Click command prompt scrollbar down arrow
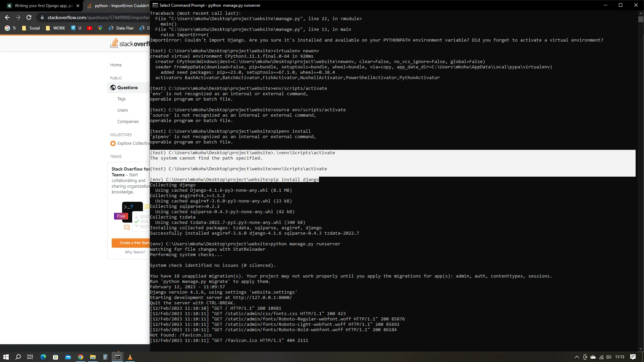The height and width of the screenshot is (362, 644). [x=641, y=349]
